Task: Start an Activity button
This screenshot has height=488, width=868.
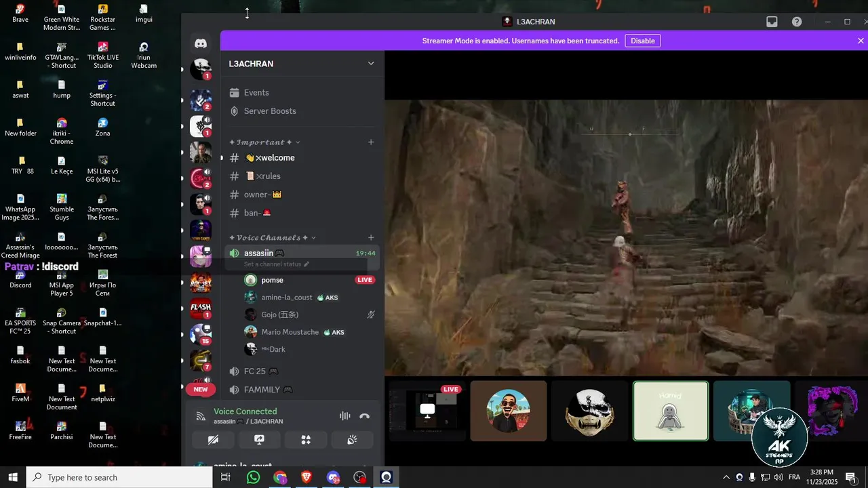Action: [x=306, y=440]
